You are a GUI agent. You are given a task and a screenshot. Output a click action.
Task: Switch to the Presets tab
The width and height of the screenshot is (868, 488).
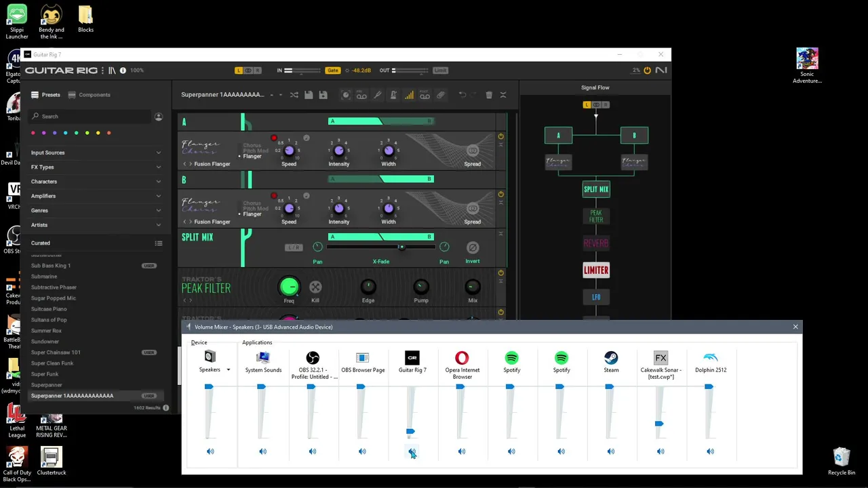[x=45, y=95]
